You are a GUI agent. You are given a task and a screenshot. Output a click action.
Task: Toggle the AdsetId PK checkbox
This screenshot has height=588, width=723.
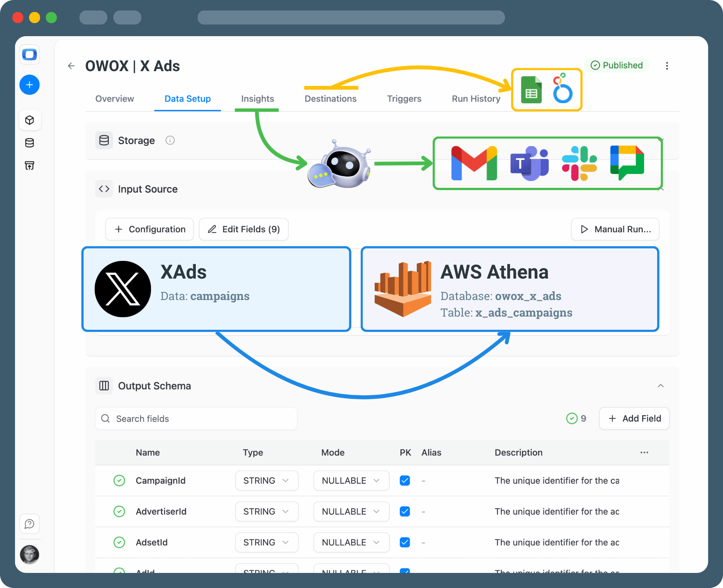(405, 542)
